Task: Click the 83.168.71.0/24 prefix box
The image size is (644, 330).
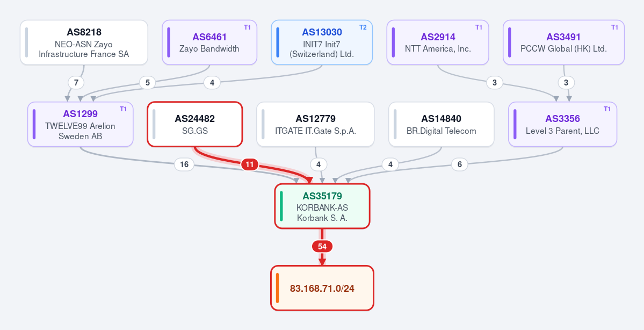Action: tap(322, 288)
